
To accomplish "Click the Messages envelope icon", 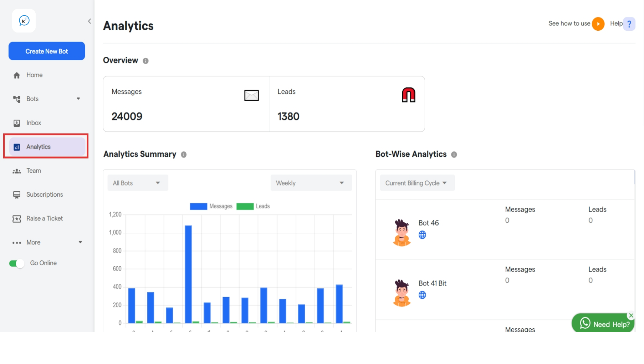I will 251,95.
